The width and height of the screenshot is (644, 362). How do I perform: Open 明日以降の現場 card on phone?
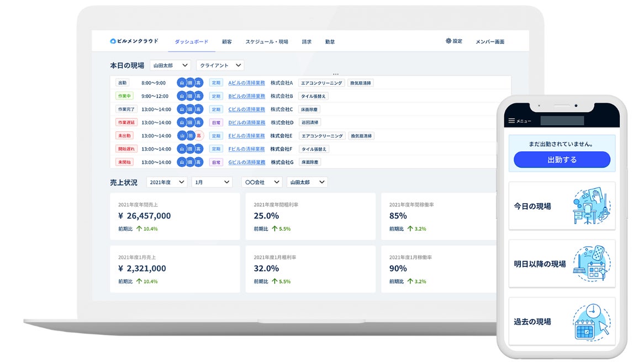pyautogui.click(x=562, y=263)
